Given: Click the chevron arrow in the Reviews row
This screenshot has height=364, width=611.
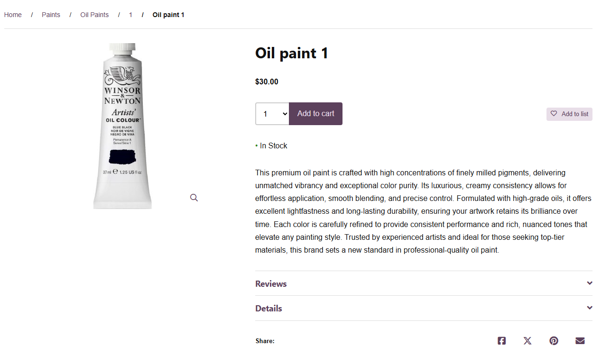Looking at the screenshot, I should point(590,283).
